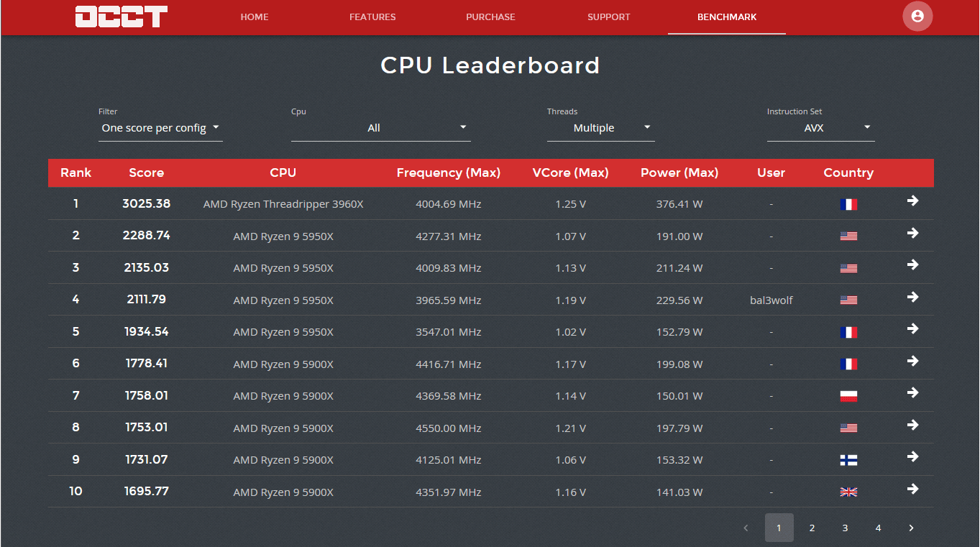Click the Frequency (Max) column header
This screenshot has width=980, height=547.
point(449,173)
